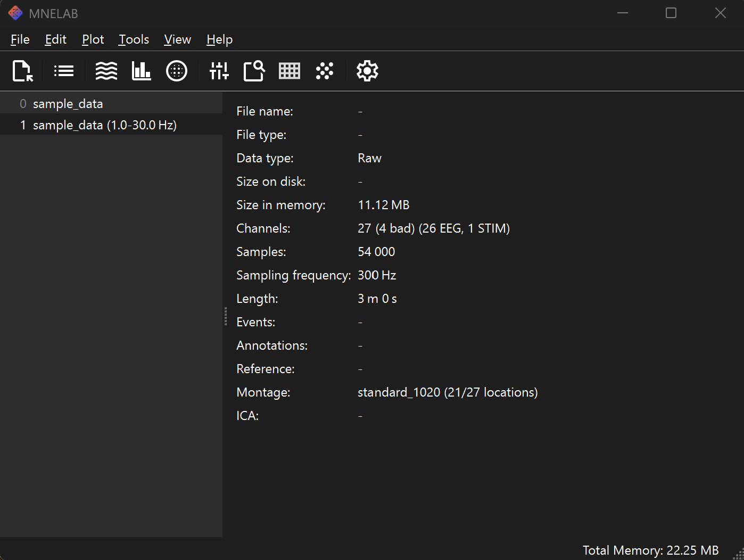Maximize the MNELAB window
The height and width of the screenshot is (560, 744).
pyautogui.click(x=671, y=13)
